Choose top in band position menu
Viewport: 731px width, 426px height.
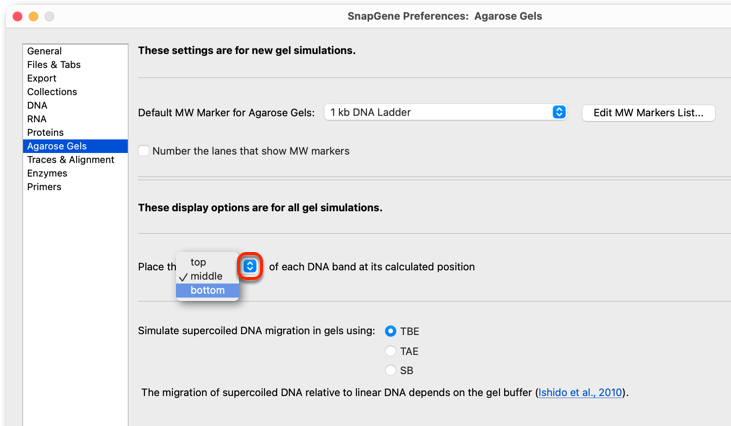tap(207, 262)
